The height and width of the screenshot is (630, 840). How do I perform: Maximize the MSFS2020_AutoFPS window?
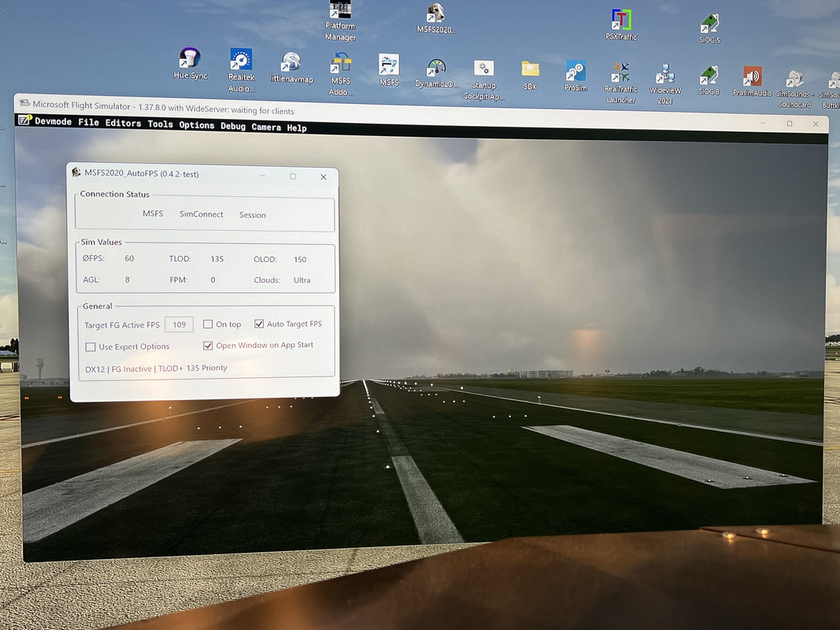(x=293, y=176)
